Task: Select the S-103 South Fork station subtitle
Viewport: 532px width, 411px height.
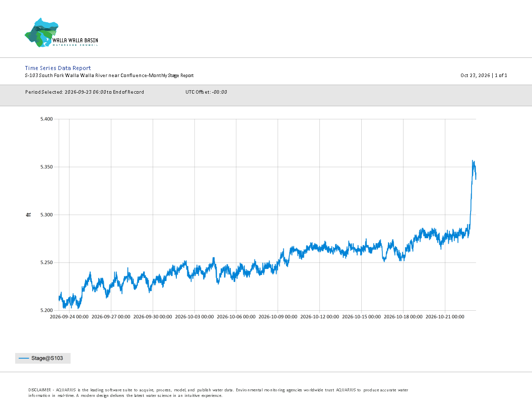Action: pos(109,76)
